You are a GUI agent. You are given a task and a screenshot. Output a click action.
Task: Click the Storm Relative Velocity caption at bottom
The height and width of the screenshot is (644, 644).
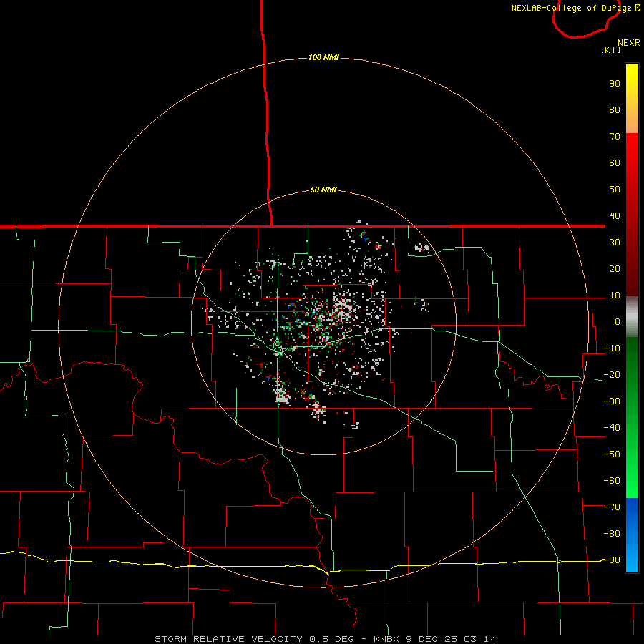(x=325, y=639)
